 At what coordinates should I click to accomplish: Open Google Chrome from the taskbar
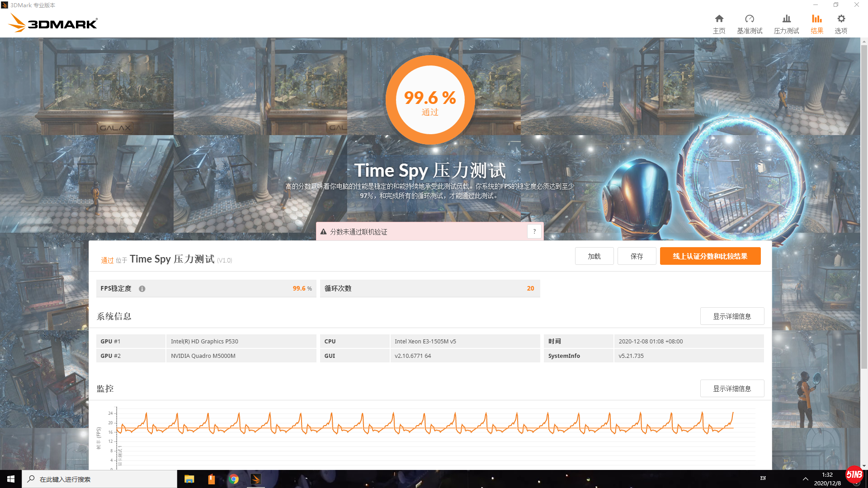pos(234,479)
